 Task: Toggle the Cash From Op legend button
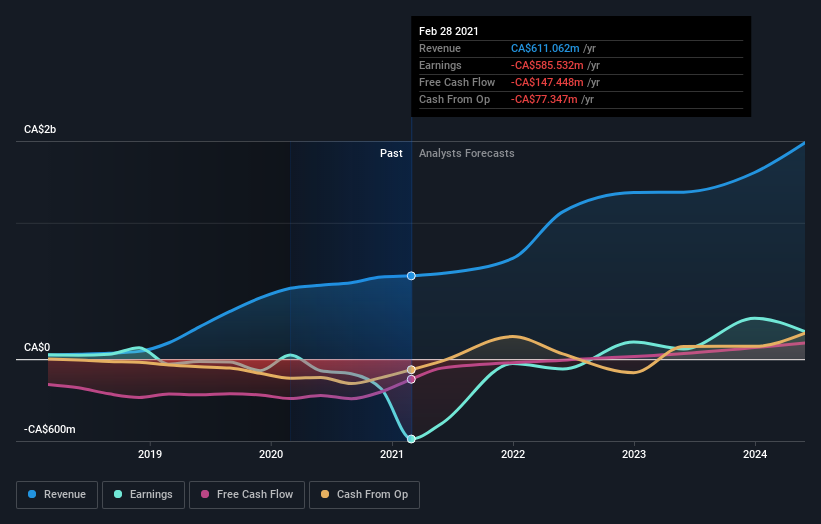click(x=364, y=495)
